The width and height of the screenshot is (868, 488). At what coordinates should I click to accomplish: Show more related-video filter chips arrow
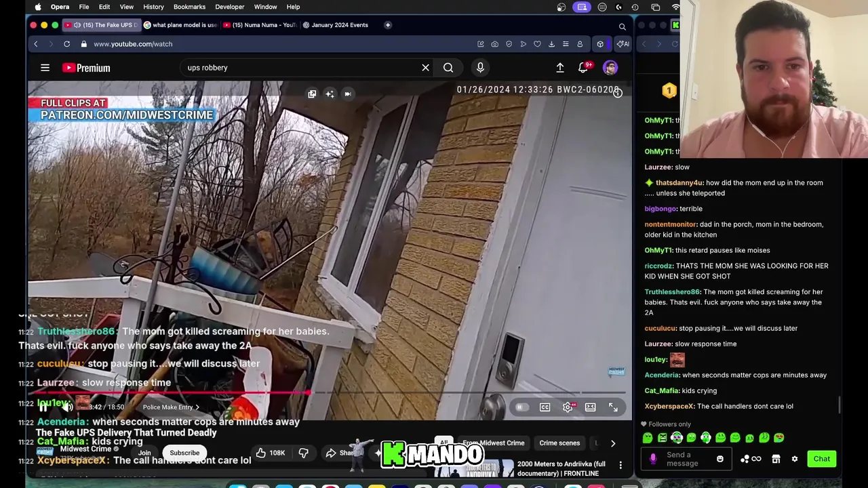pyautogui.click(x=613, y=443)
